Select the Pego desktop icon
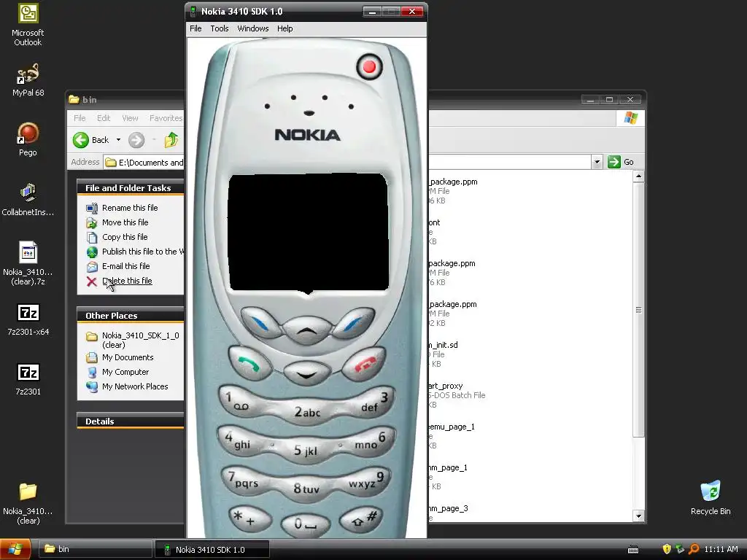Image resolution: width=747 pixels, height=560 pixels. [28, 139]
